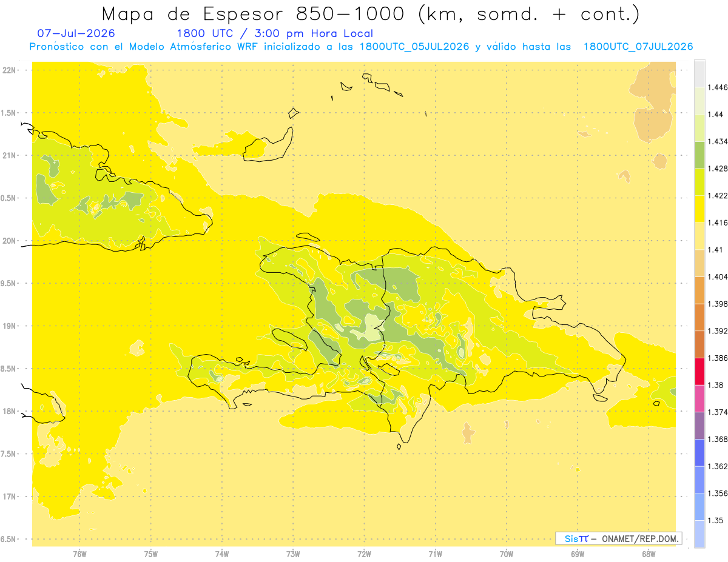The height and width of the screenshot is (562, 728).
Task: Click the SisTT ONAMET/REP.DOM. logo box
Action: click(x=619, y=538)
